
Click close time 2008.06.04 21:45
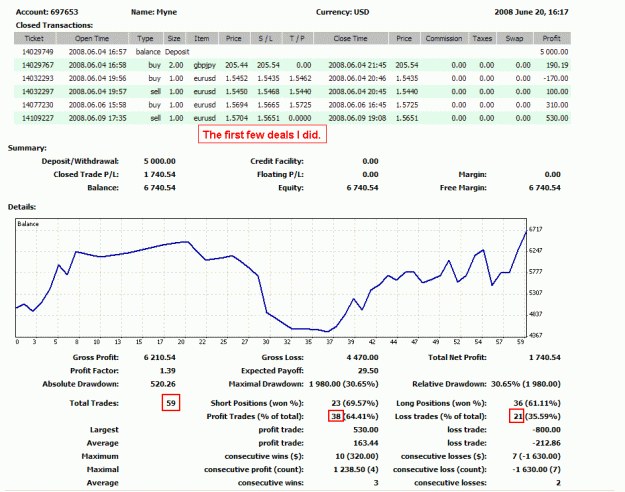(357, 65)
